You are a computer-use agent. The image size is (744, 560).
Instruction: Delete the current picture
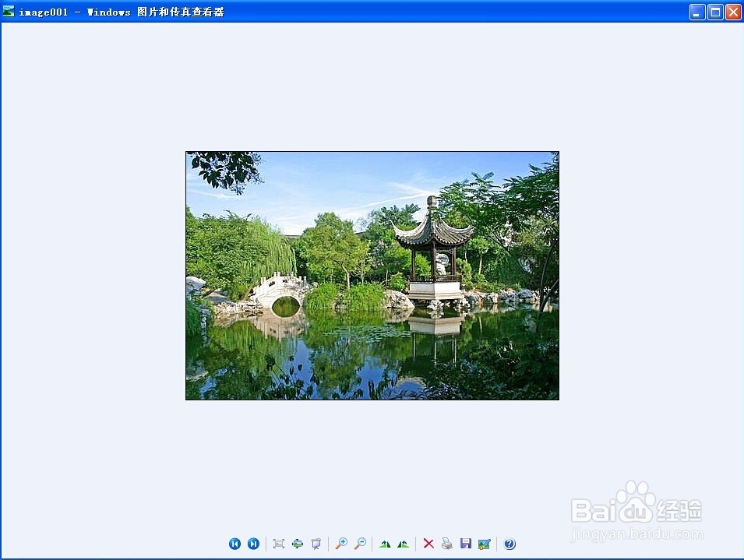[429, 544]
